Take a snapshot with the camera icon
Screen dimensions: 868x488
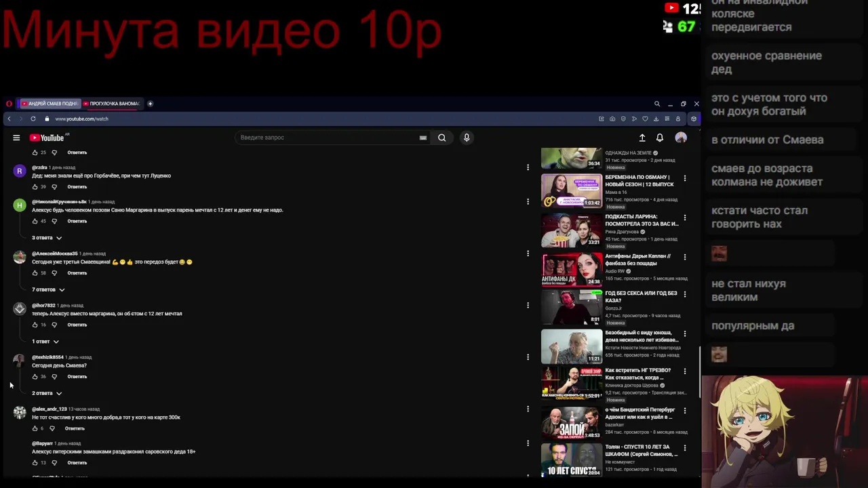612,119
